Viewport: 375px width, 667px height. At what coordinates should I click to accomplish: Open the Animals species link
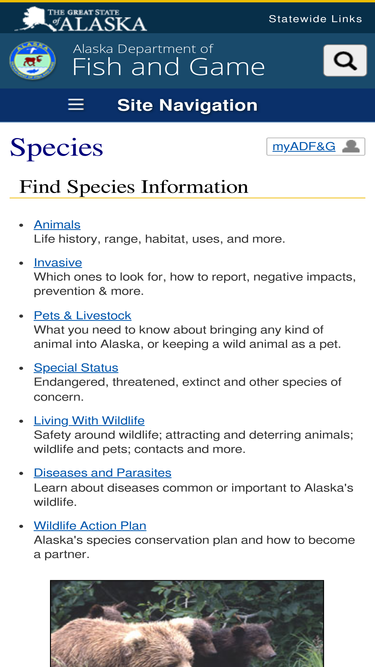pos(57,224)
